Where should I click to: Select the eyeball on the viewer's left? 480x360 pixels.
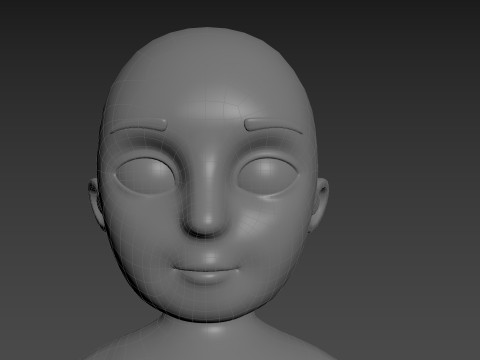coord(144,176)
